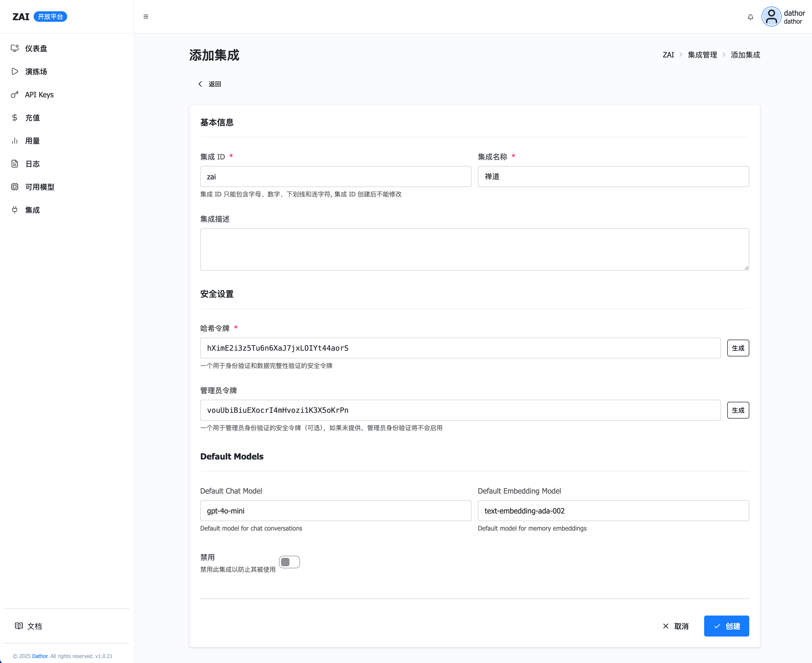The width and height of the screenshot is (812, 663).
Task: Toggle the hamburger sidebar menu icon
Action: [x=146, y=17]
